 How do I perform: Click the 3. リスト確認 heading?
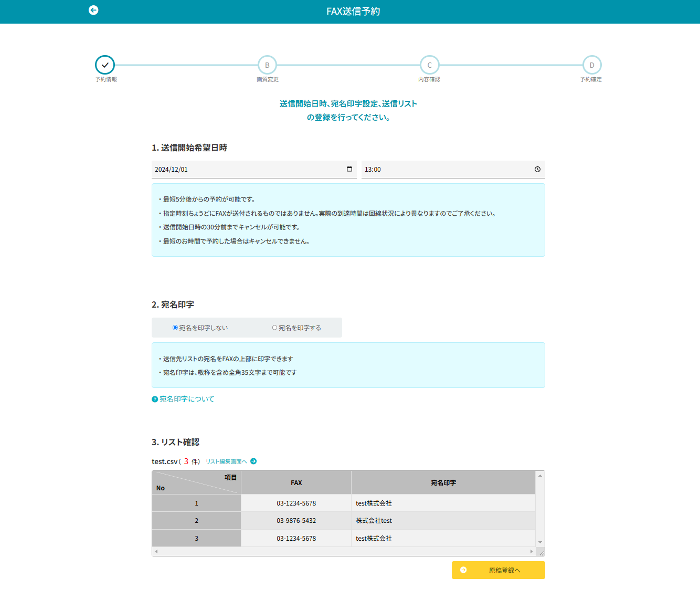pyautogui.click(x=175, y=443)
